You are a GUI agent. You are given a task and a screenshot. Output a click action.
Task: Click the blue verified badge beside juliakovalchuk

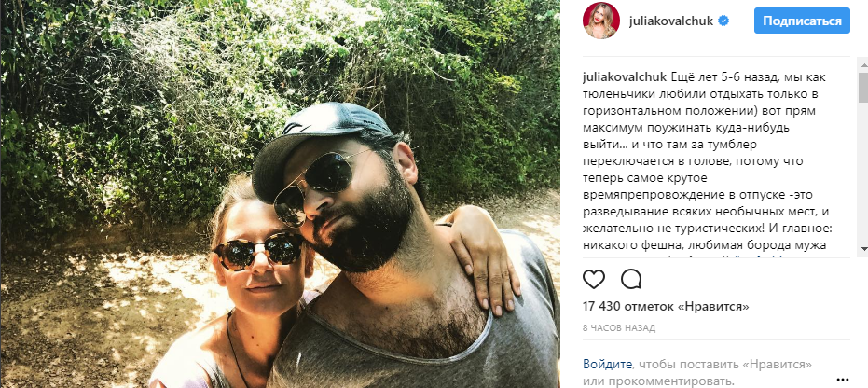tap(723, 21)
